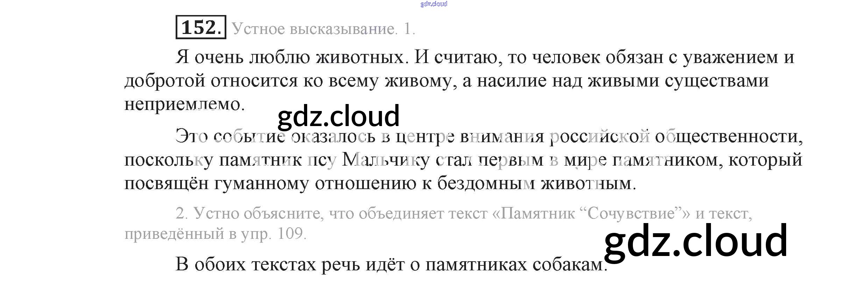
Task: Click the word 'Устно' in the gray question
Action: click(x=216, y=213)
